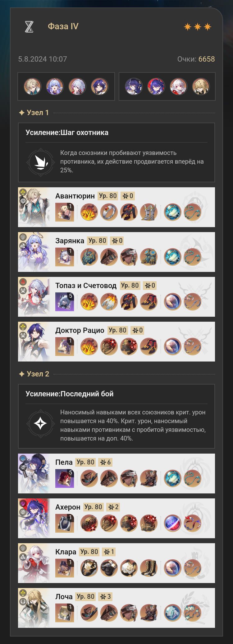
Task: Click Aventurine's avatar in first team box
Action: coord(33,86)
